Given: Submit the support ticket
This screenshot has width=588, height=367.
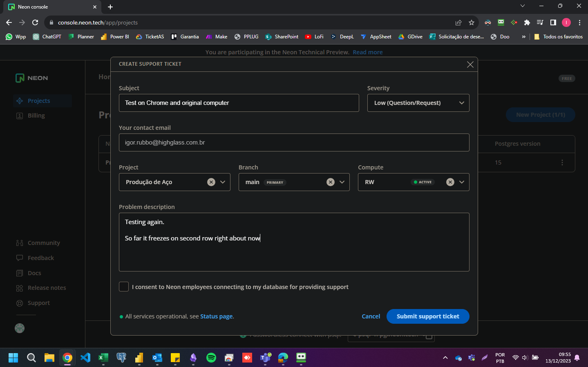Looking at the screenshot, I should pyautogui.click(x=428, y=316).
